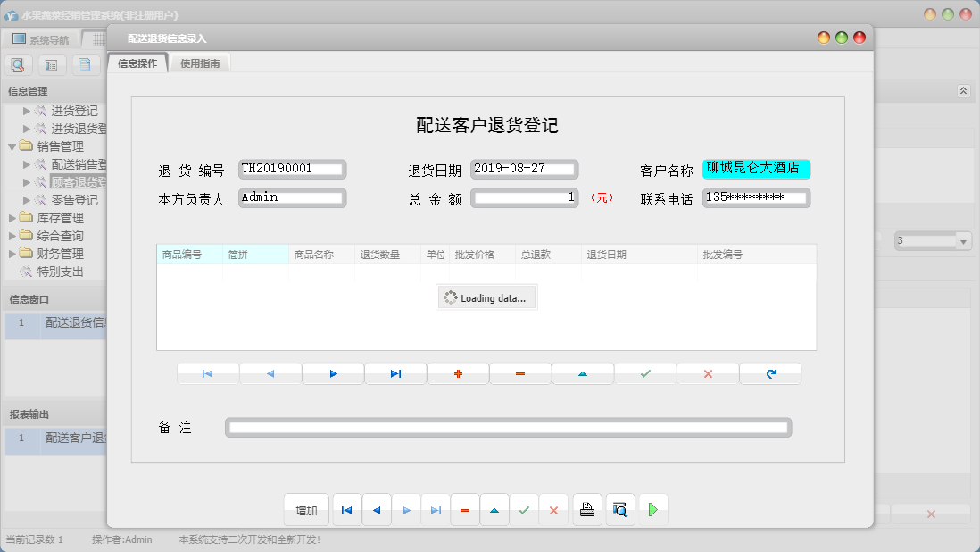Click inside the 备注 input field
This screenshot has width=980, height=552.
(509, 427)
